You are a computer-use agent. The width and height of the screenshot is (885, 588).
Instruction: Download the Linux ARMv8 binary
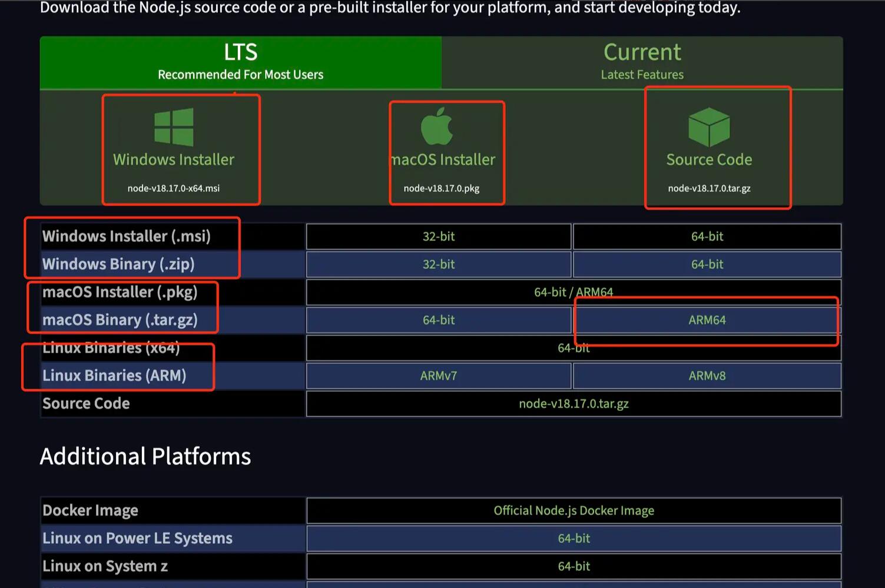pos(706,376)
